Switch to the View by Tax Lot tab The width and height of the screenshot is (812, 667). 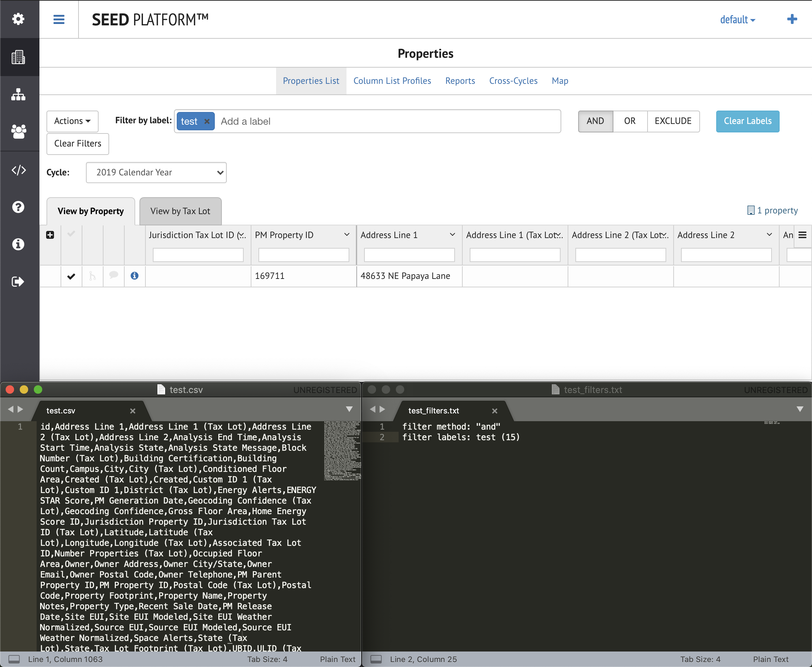click(x=180, y=211)
